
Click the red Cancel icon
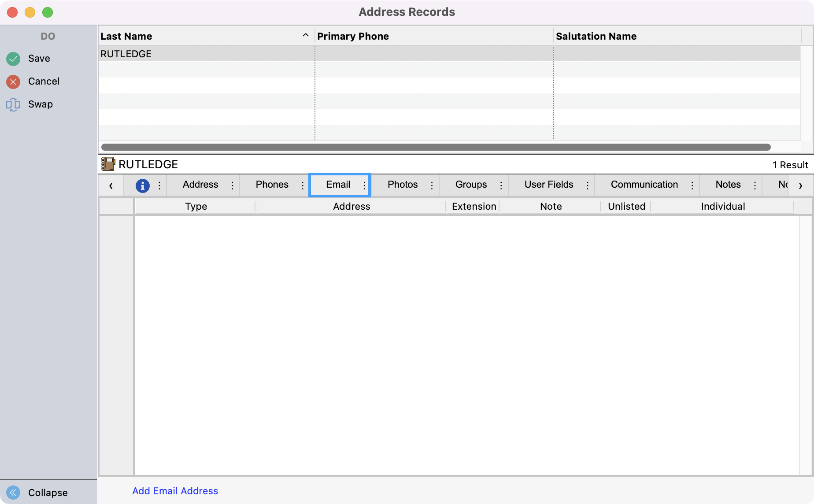tap(13, 82)
